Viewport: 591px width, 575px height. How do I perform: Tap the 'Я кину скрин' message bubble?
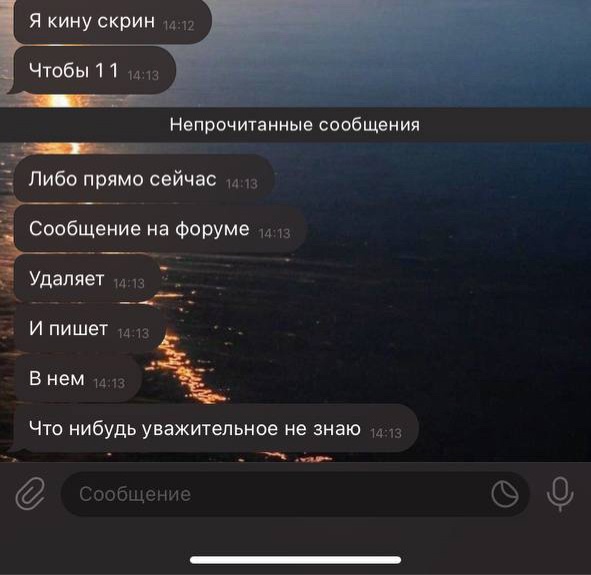pos(112,21)
